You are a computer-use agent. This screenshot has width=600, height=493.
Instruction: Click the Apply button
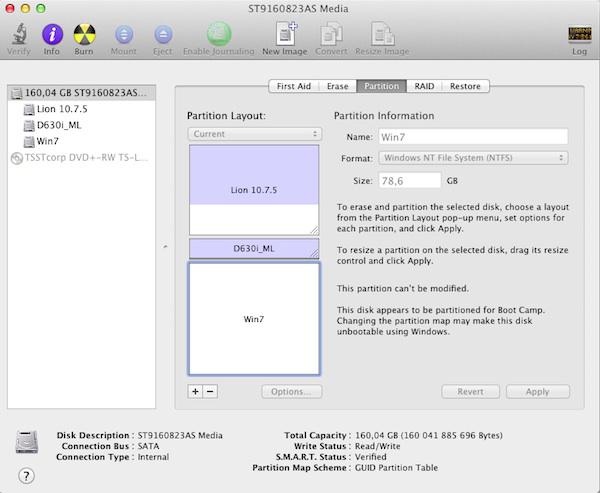(537, 391)
